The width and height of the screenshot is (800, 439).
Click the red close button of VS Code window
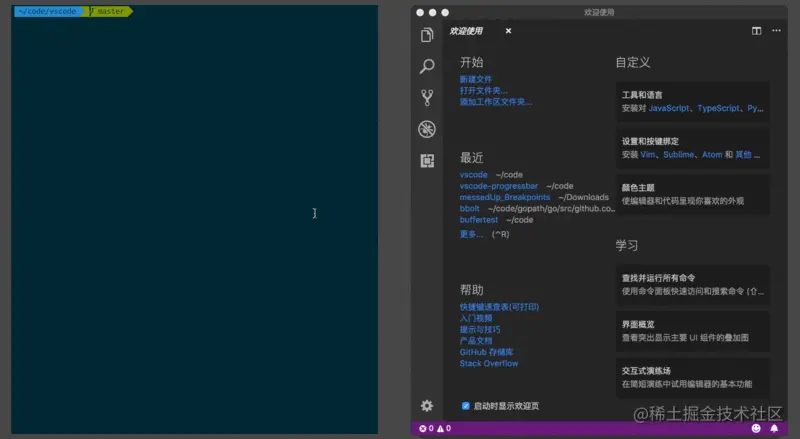[x=420, y=12]
